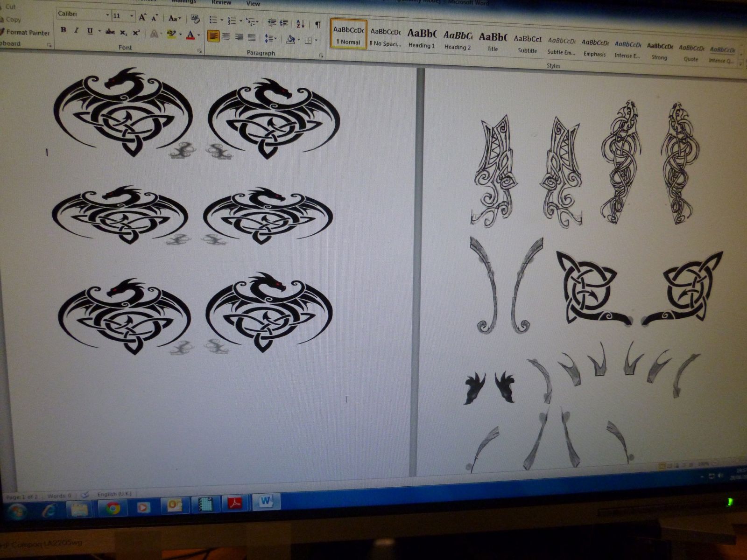Apply the red font color swatch
747x560 pixels.
click(190, 35)
